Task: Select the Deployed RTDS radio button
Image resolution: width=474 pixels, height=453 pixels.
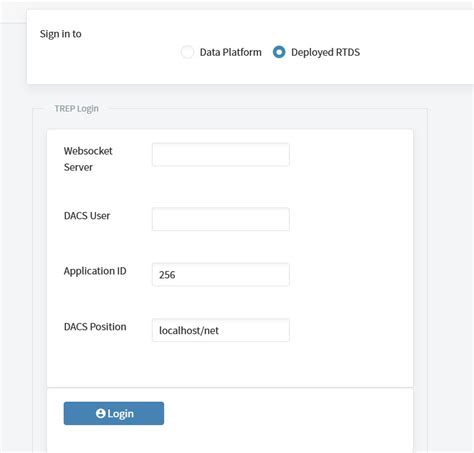Action: 279,52
